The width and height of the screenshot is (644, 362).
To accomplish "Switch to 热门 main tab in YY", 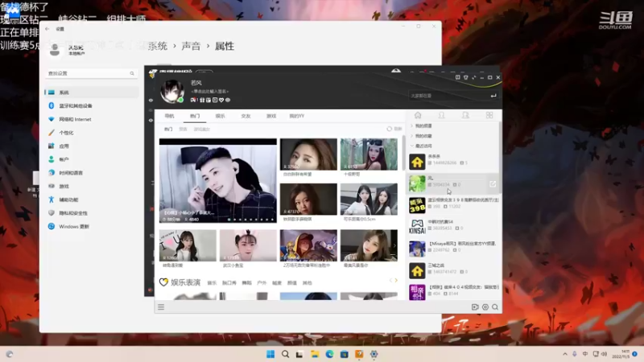I will point(195,116).
